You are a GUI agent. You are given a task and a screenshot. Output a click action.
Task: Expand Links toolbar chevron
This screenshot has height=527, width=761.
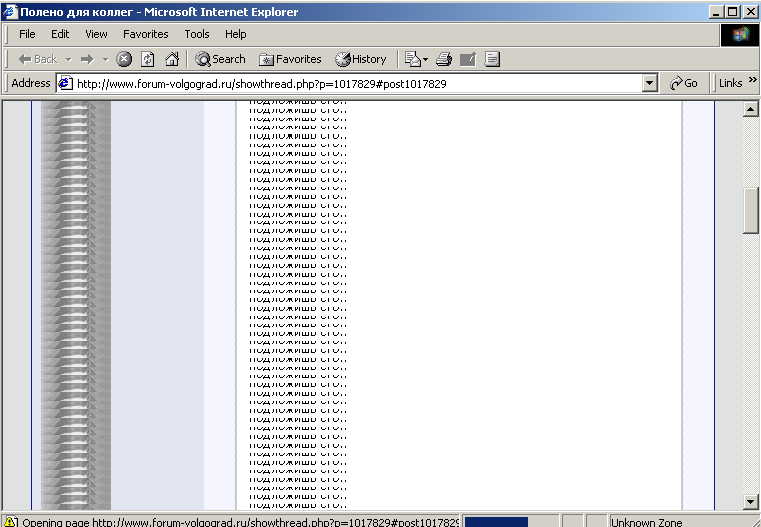point(752,80)
